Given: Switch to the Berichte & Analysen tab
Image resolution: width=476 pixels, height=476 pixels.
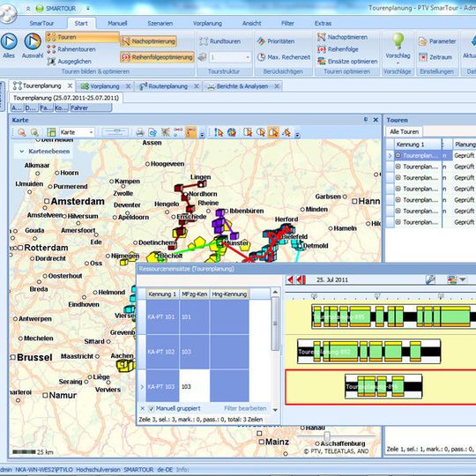Looking at the screenshot, I should 242,86.
